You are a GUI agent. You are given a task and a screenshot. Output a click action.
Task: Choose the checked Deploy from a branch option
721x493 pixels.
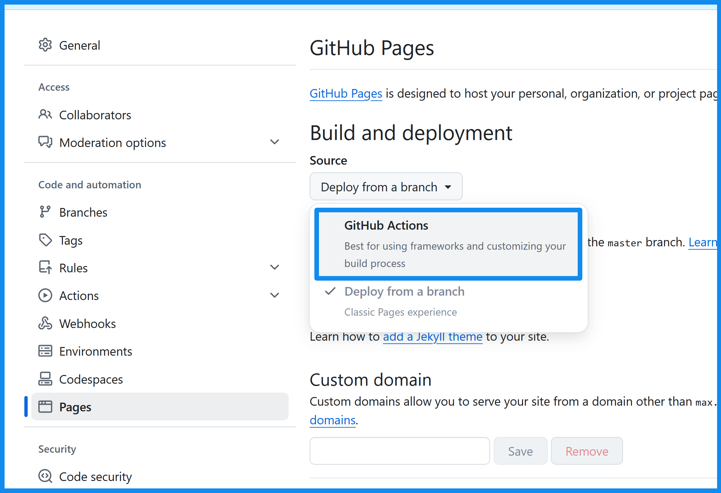pos(404,292)
